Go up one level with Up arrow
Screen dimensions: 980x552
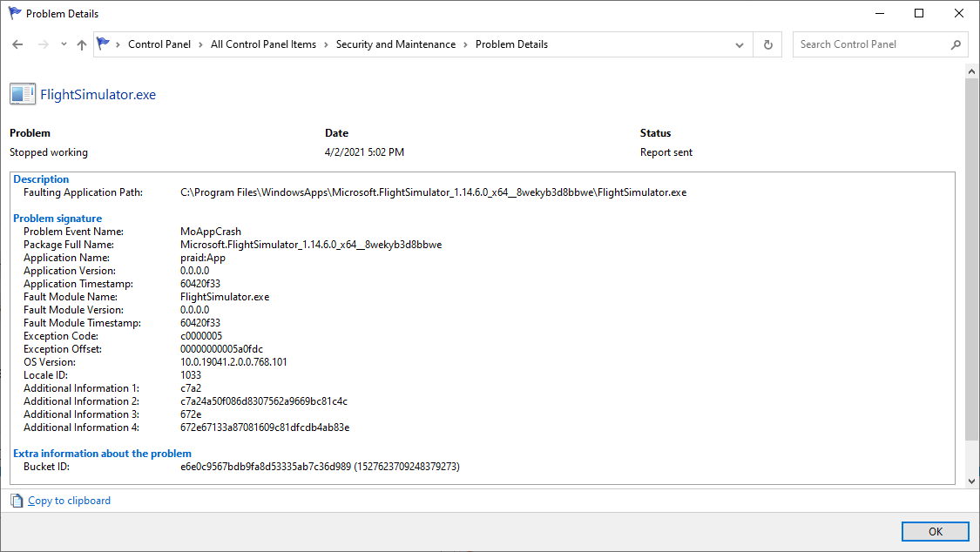82,44
